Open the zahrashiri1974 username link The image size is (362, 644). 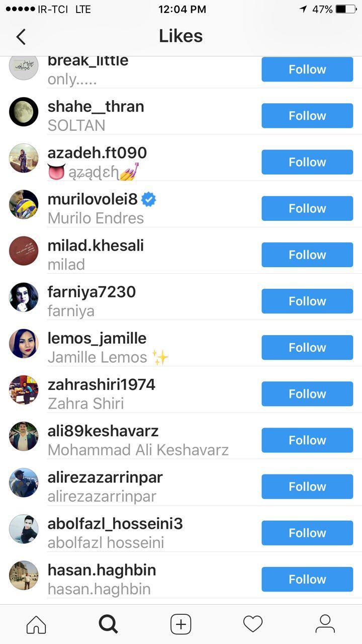(x=102, y=385)
